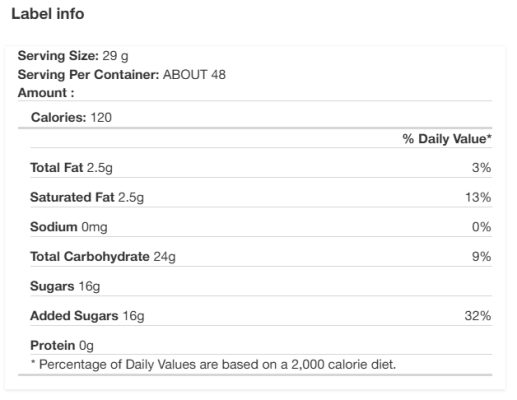The height and width of the screenshot is (400, 517).
Task: Click the 13% Saturated Fat value
Action: coord(478,197)
